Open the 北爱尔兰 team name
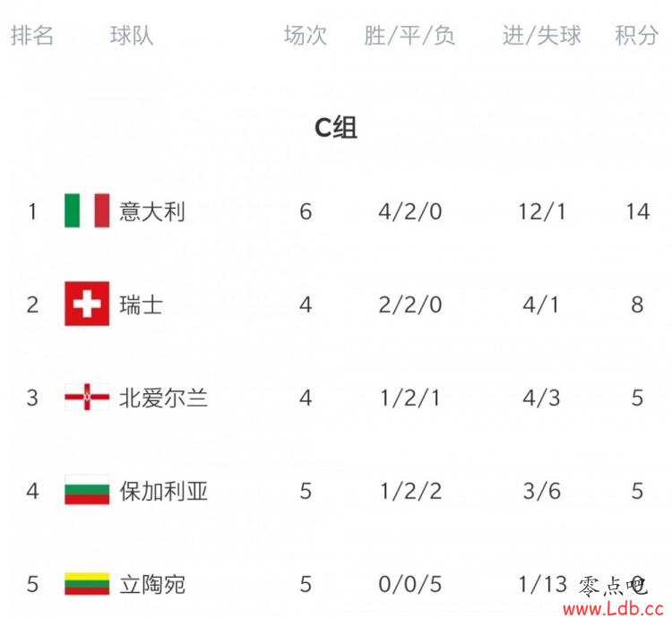The image size is (672, 618). 163,398
